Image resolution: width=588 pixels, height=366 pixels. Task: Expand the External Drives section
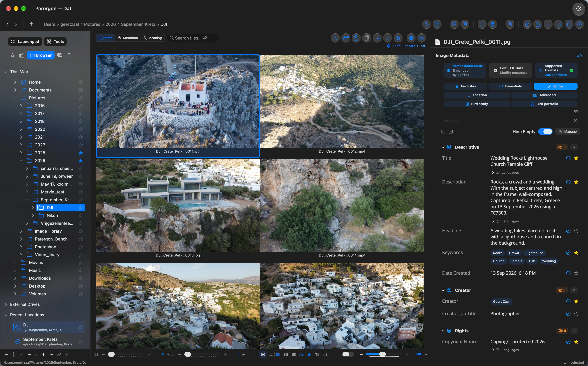pos(6,305)
